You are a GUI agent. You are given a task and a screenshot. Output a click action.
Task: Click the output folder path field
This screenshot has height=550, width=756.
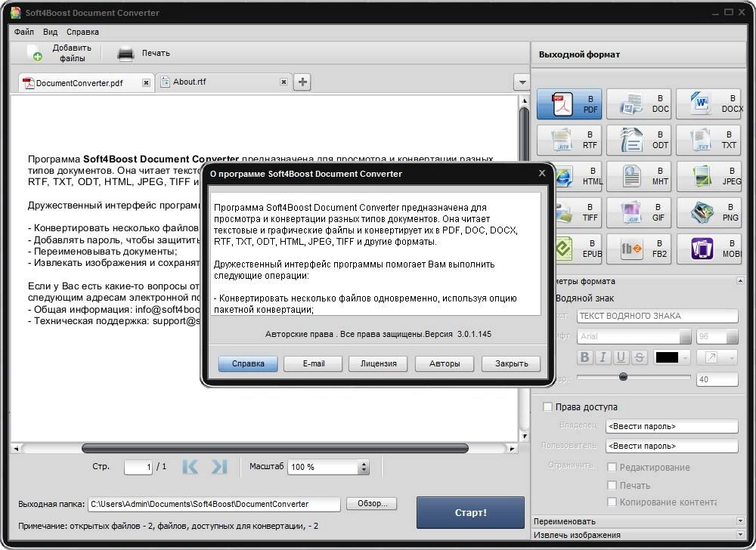[x=214, y=504]
